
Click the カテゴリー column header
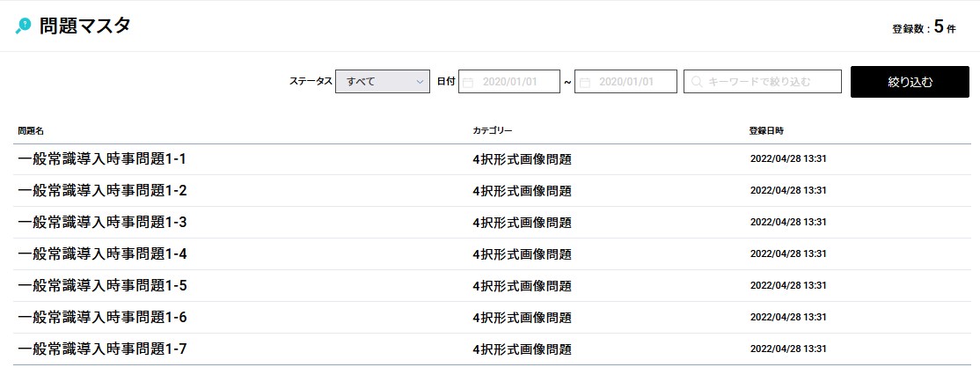point(492,131)
